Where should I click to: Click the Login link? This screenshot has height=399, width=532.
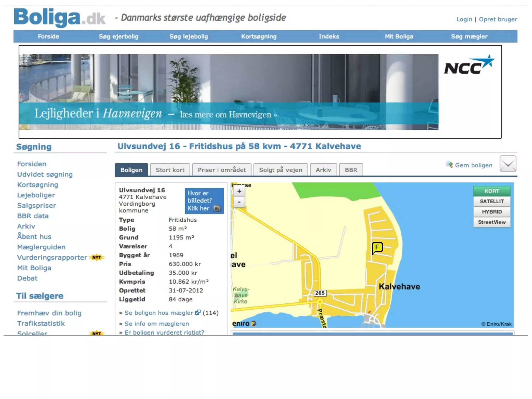click(x=464, y=19)
